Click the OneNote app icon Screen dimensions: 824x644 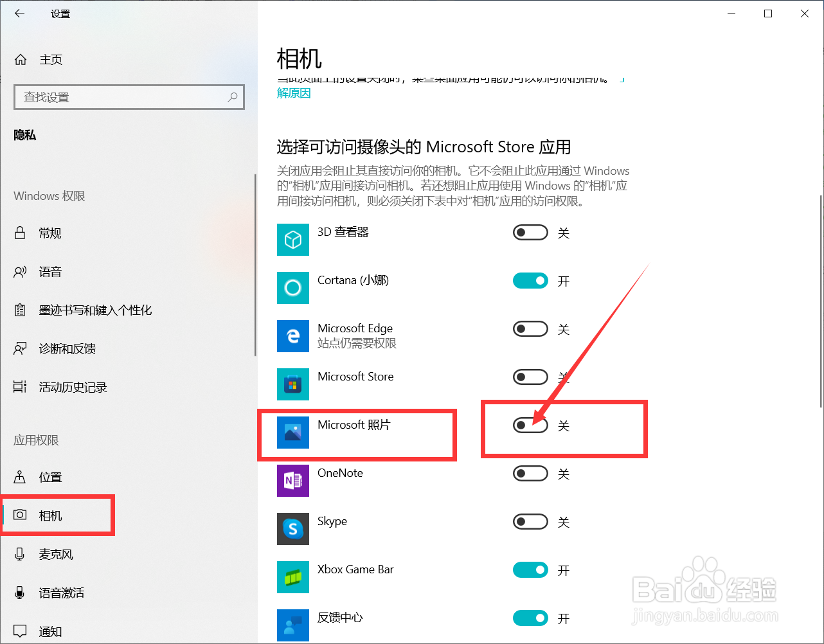click(x=293, y=480)
